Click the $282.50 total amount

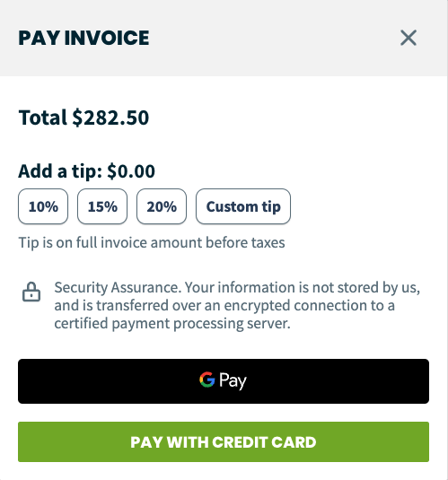(110, 118)
